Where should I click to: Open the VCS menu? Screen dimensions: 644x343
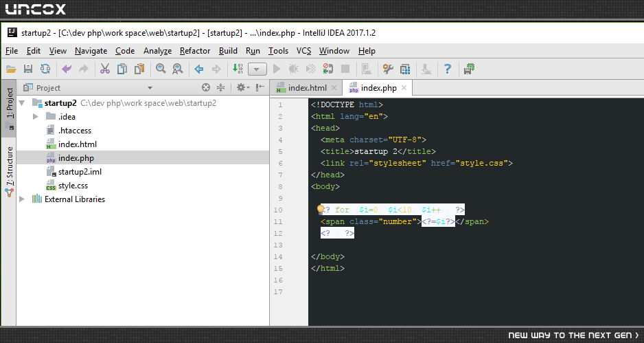pos(304,51)
